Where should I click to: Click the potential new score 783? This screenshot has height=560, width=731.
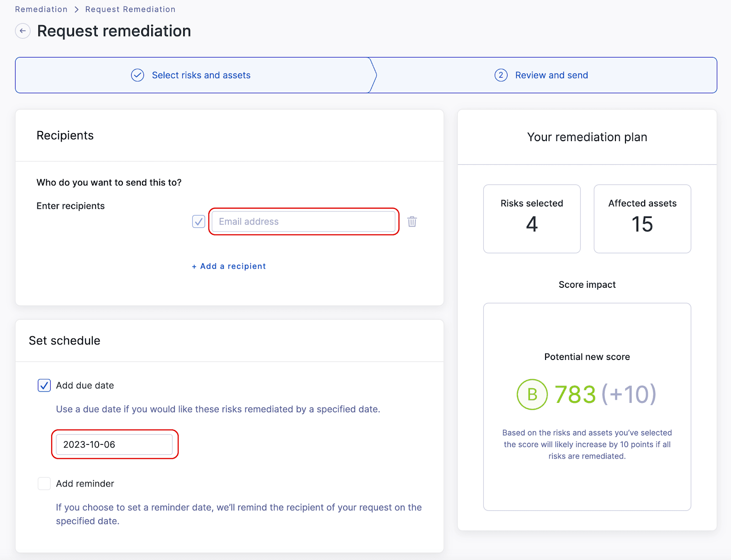coord(575,394)
